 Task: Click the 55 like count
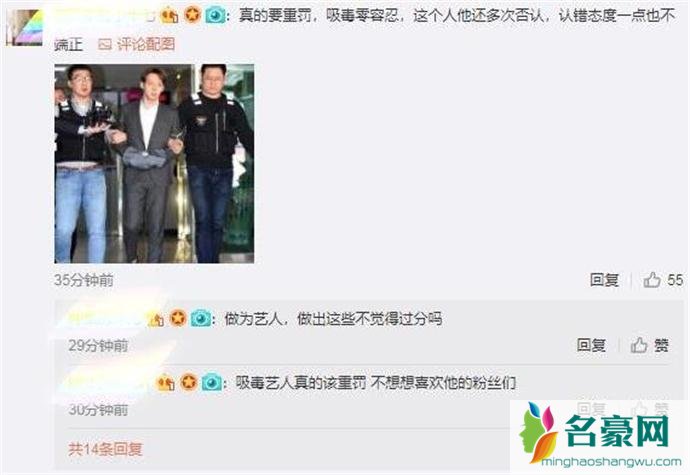[x=675, y=280]
